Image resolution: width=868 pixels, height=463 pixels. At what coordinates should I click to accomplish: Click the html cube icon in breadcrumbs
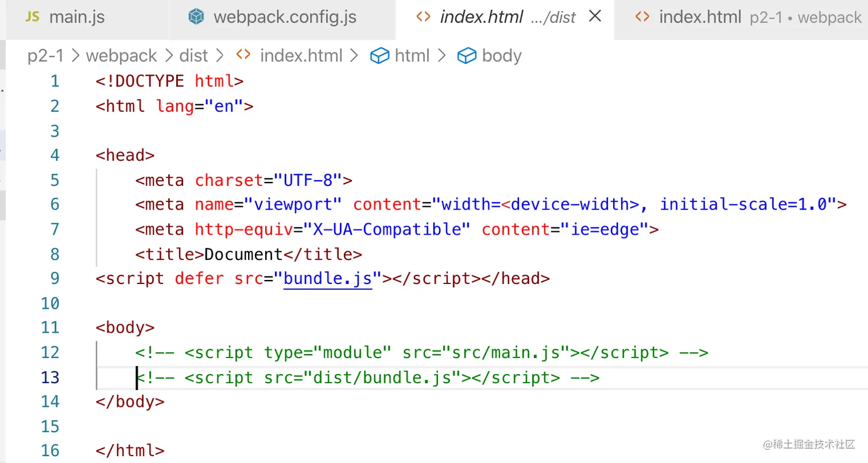click(379, 56)
